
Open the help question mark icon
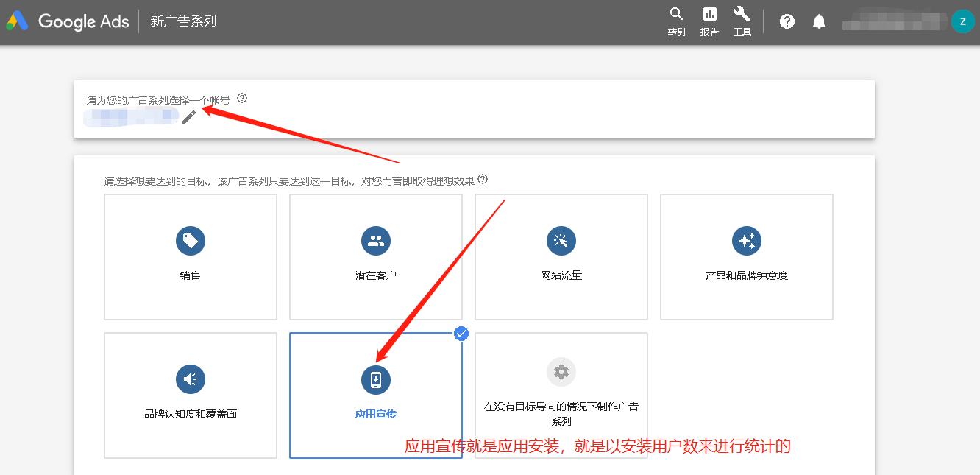coord(787,21)
